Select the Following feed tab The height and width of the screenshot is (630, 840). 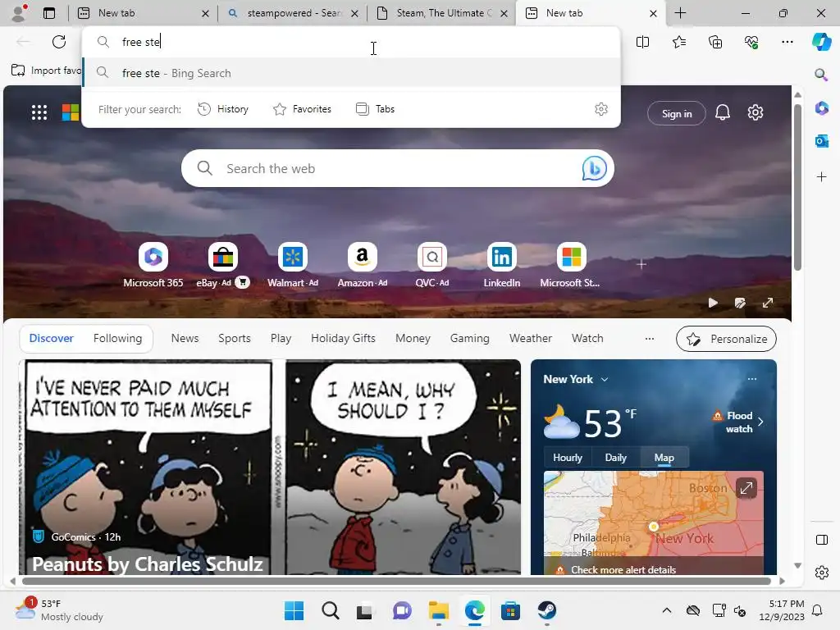pyautogui.click(x=118, y=339)
